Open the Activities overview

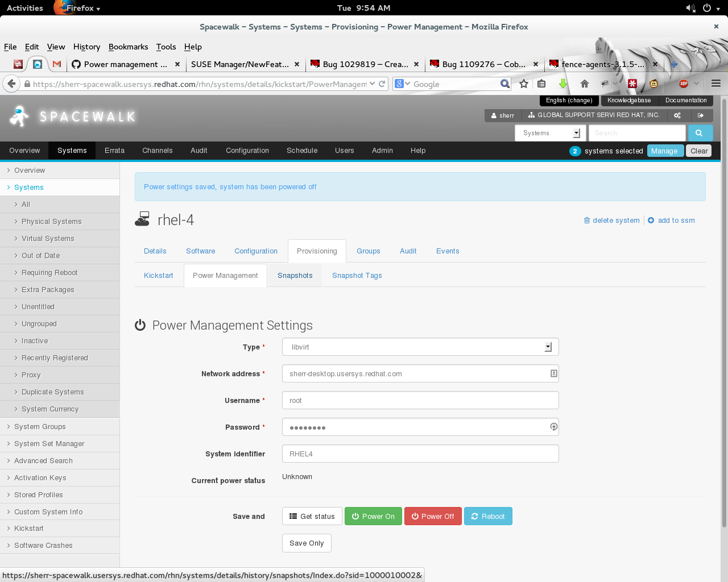coord(25,8)
